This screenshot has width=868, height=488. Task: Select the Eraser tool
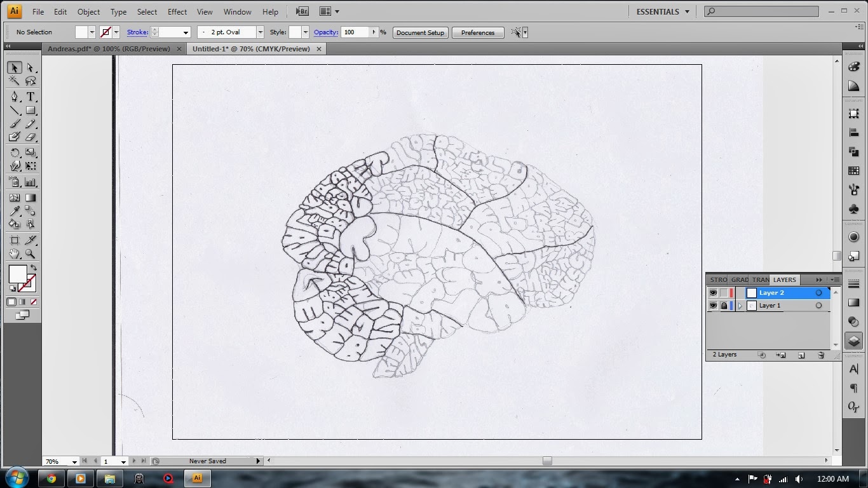[31, 137]
